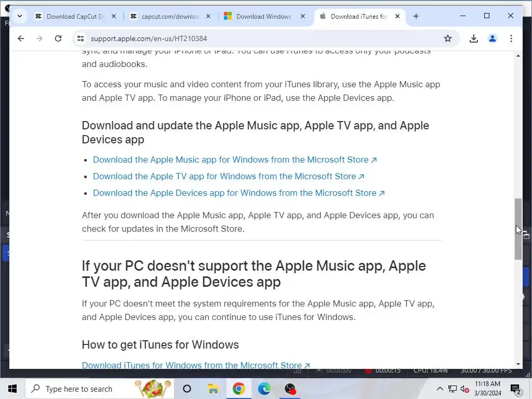This screenshot has width=532, height=399.
Task: Click heading 'Download and update the Apple Music app'
Action: [x=256, y=132]
